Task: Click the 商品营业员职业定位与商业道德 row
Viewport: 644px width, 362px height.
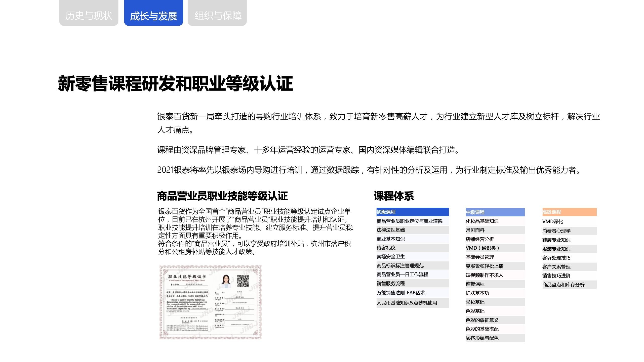Action: point(413,221)
